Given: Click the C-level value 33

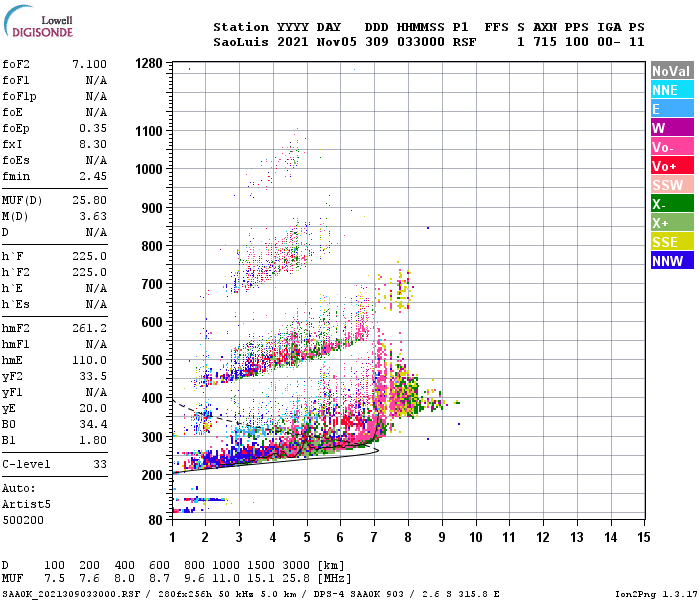Looking at the screenshot, I should (100, 464).
